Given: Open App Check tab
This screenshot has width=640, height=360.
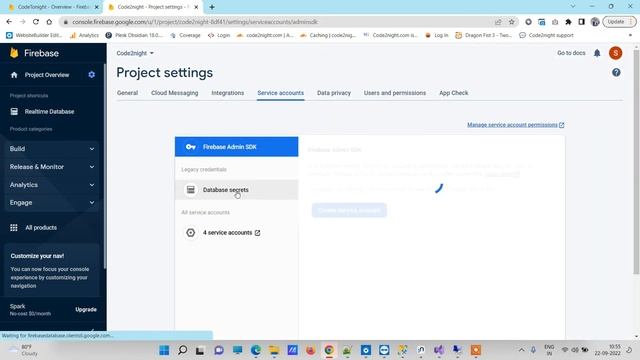Looking at the screenshot, I should pos(453,93).
